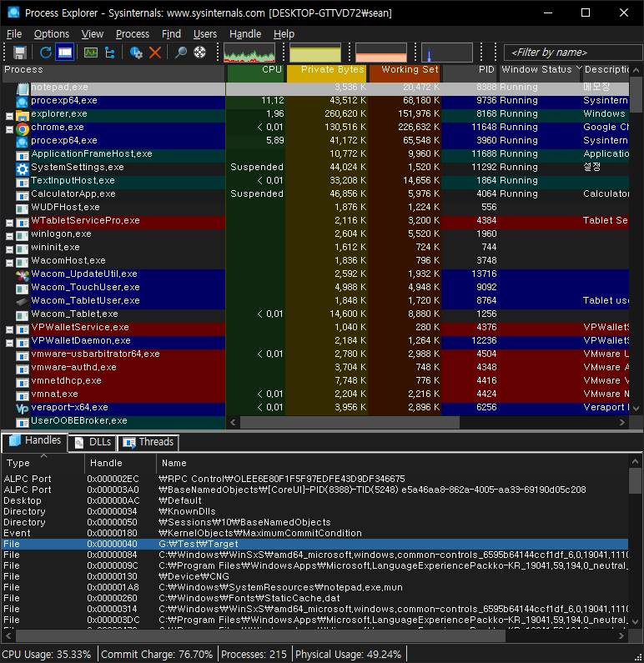This screenshot has height=663, width=644.
Task: Collapse the explorer.exe tree node
Action: tap(9, 116)
